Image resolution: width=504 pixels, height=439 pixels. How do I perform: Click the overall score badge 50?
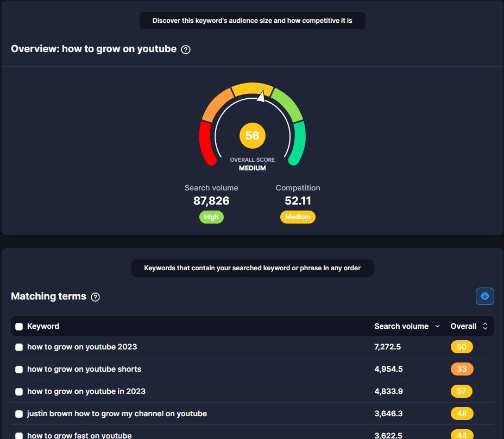[462, 347]
